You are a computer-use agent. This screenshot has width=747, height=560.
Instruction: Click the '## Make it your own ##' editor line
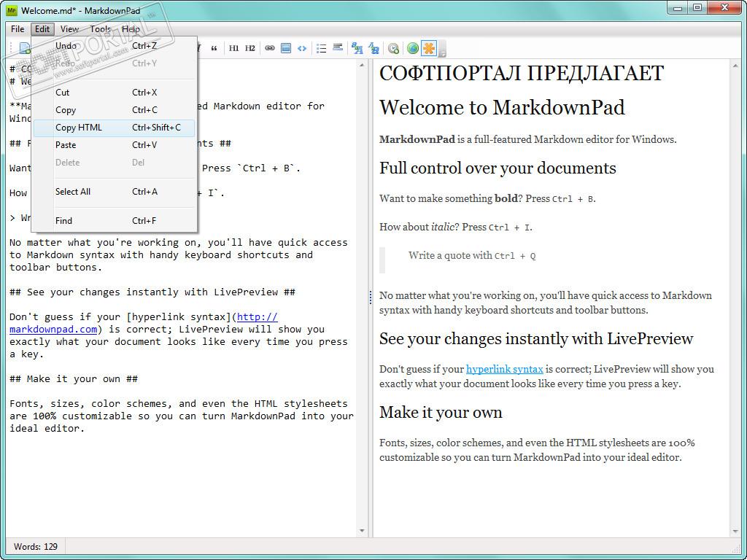click(x=74, y=379)
